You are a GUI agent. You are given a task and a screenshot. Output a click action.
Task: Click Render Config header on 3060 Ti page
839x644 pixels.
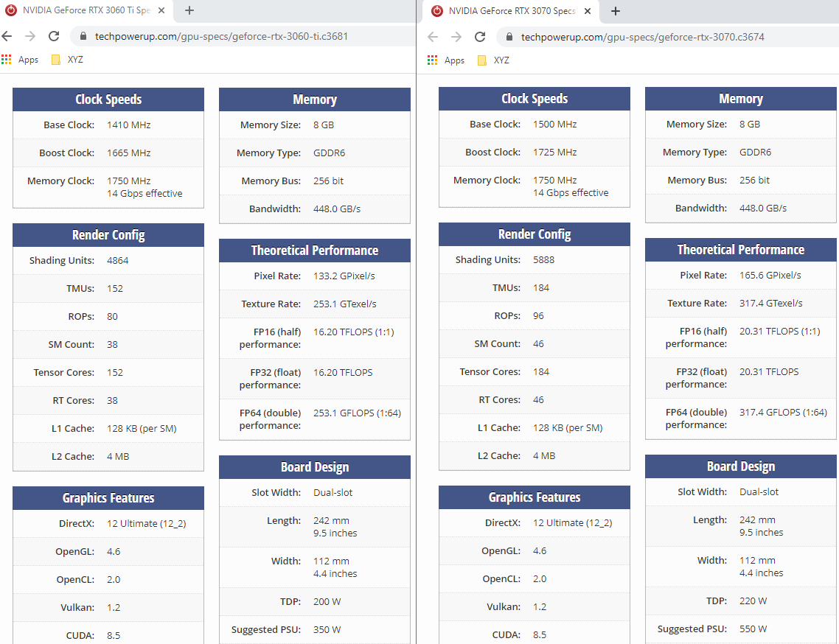coord(108,235)
